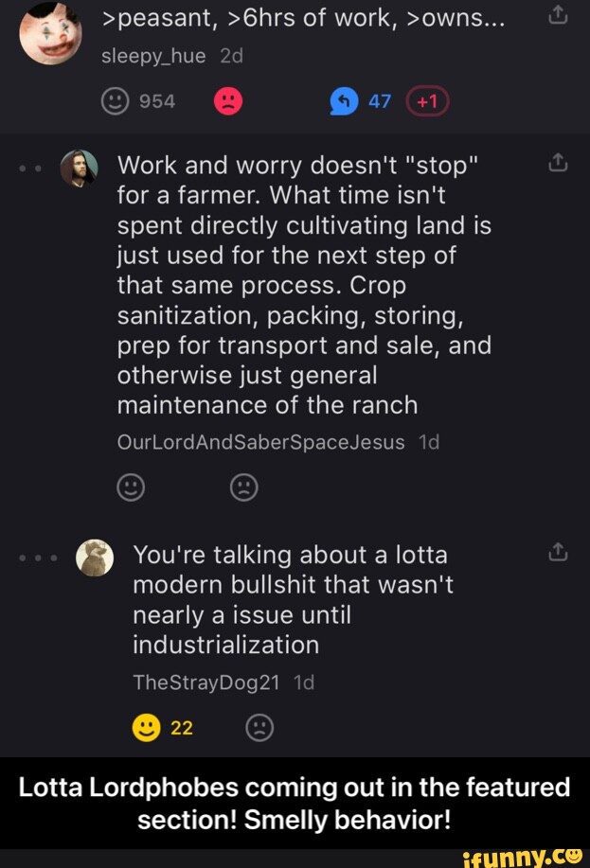
Task: Open sleepy_hue's clown avatar
Action: (51, 33)
